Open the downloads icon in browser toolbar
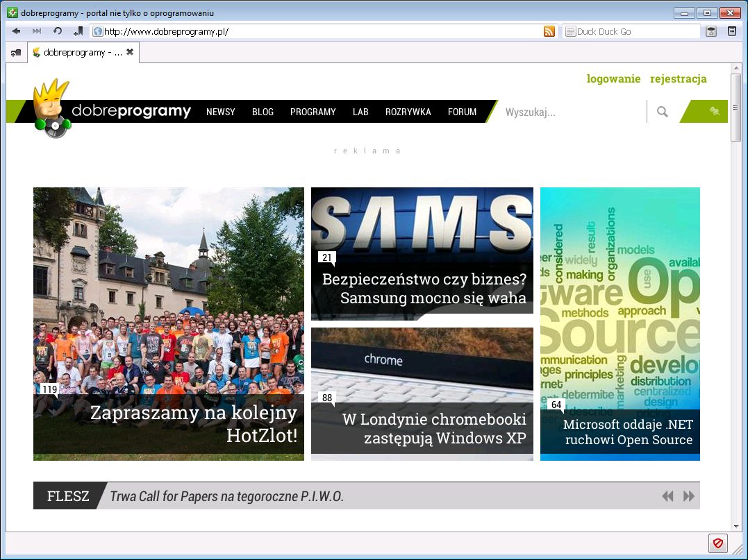 pyautogui.click(x=711, y=31)
